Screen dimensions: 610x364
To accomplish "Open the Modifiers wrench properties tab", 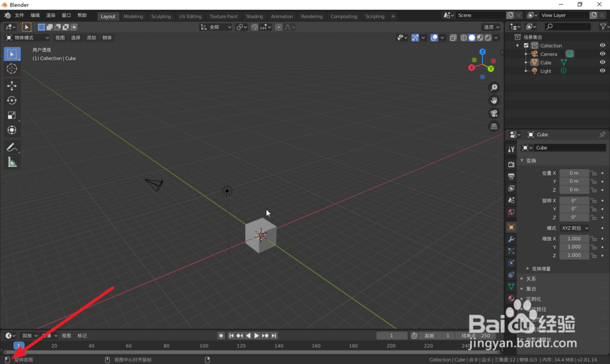I will click(511, 239).
